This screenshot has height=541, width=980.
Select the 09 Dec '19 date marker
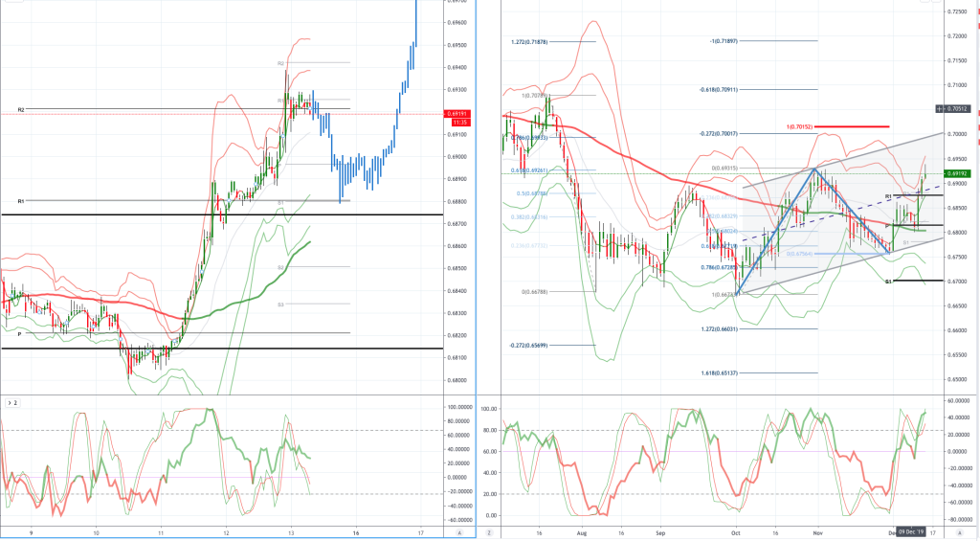click(x=911, y=532)
